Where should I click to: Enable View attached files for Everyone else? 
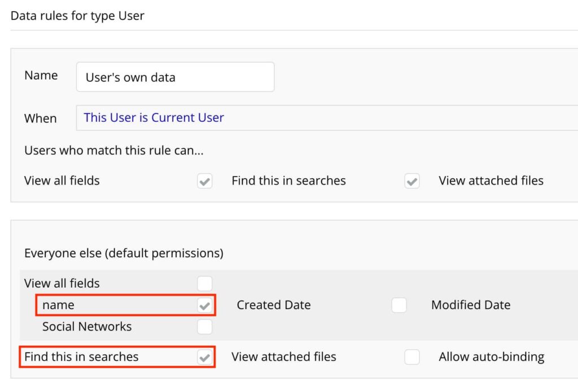411,357
